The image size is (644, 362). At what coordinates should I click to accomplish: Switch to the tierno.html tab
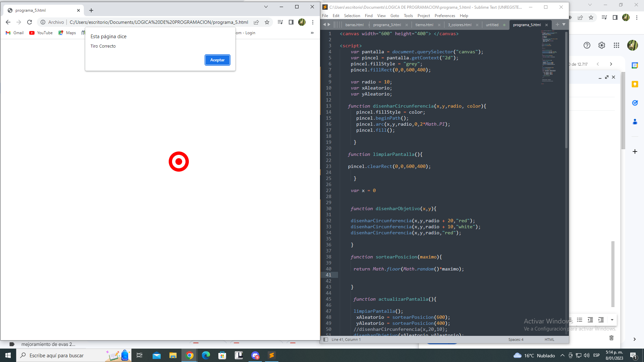424,25
